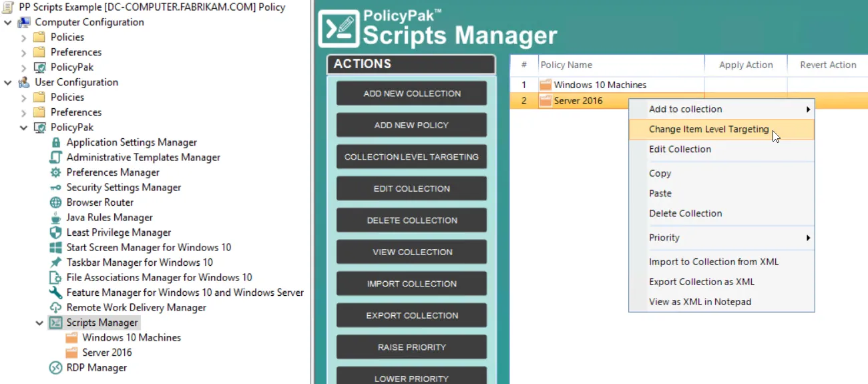Collapse PolicyPak under User Configuration
The image size is (868, 384).
pyautogui.click(x=24, y=128)
